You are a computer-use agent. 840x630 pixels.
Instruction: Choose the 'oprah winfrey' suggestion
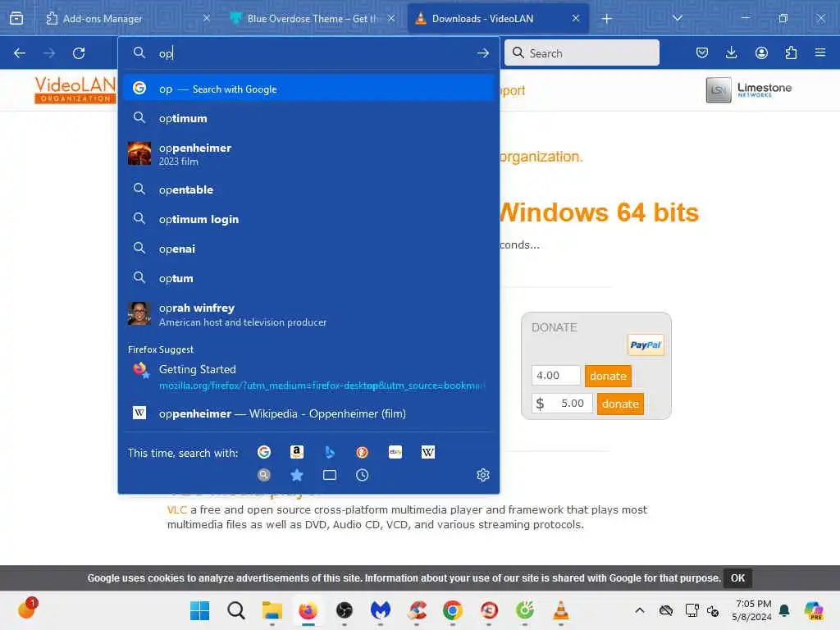point(308,314)
